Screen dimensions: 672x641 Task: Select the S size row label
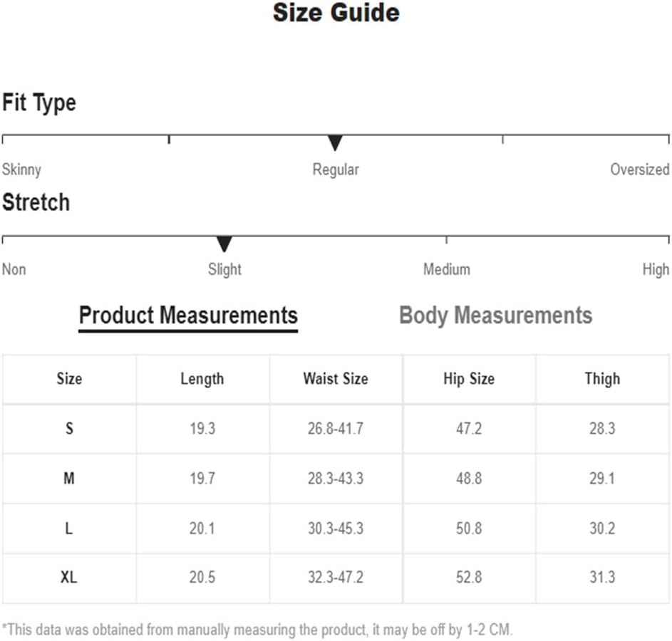(69, 428)
